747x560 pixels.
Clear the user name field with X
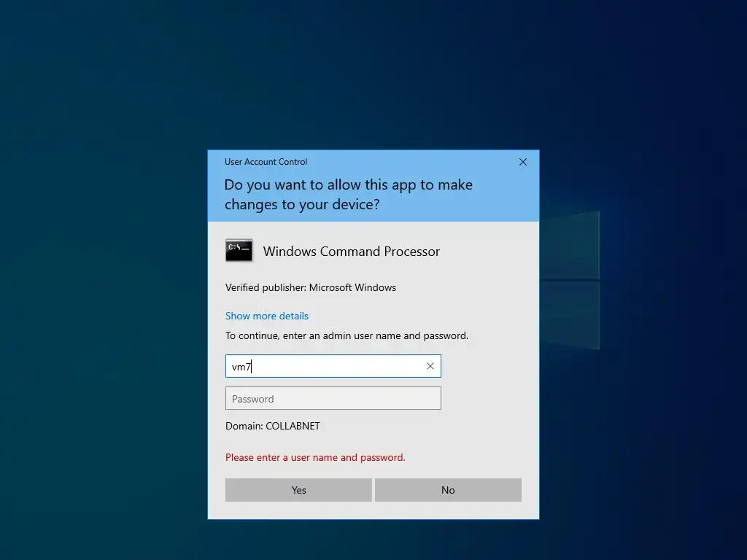[430, 366]
